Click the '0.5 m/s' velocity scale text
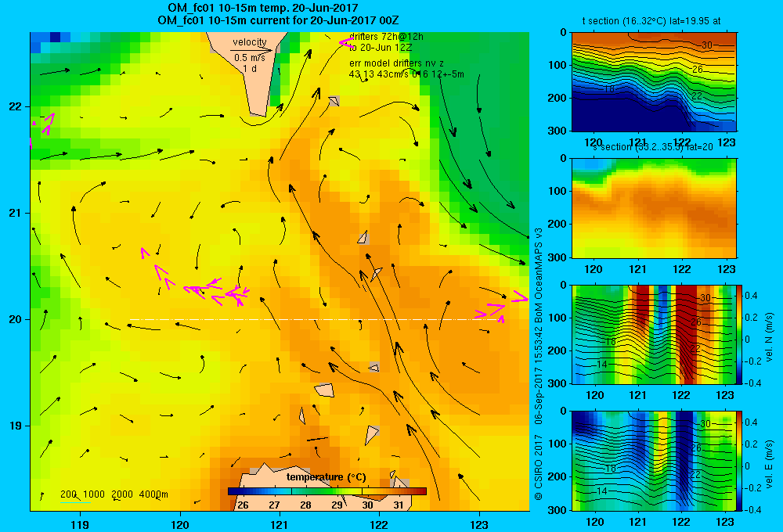 point(250,58)
